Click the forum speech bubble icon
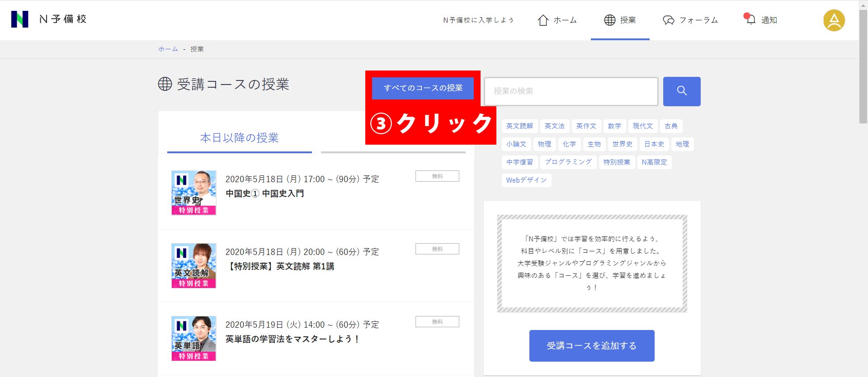Viewport: 868px width, 377px height. pos(668,20)
